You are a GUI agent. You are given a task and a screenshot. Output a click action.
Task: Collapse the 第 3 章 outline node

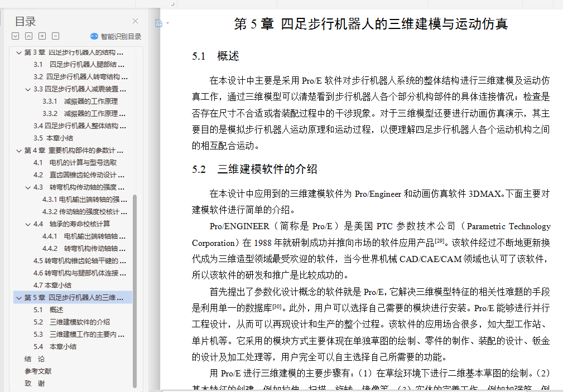(18, 53)
